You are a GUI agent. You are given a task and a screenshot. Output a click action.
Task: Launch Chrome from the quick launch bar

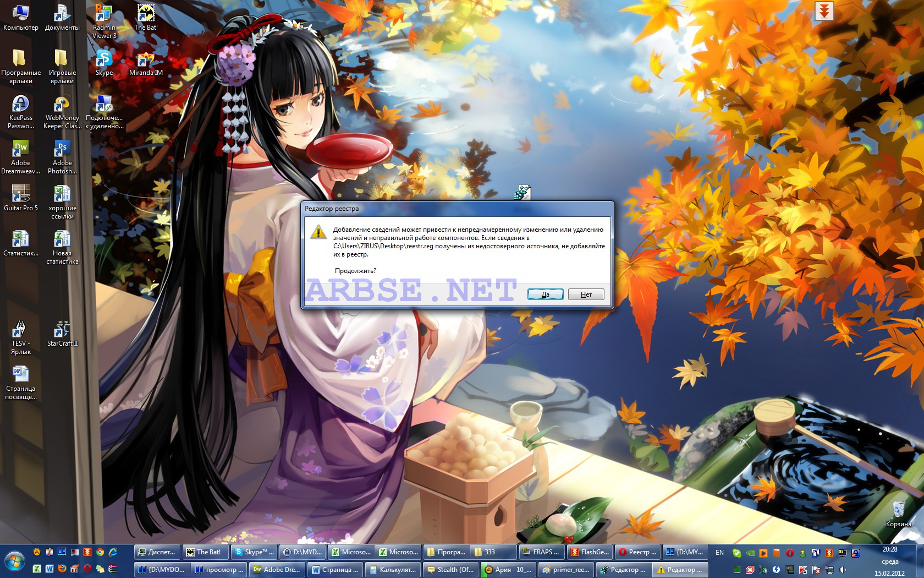pos(100,552)
